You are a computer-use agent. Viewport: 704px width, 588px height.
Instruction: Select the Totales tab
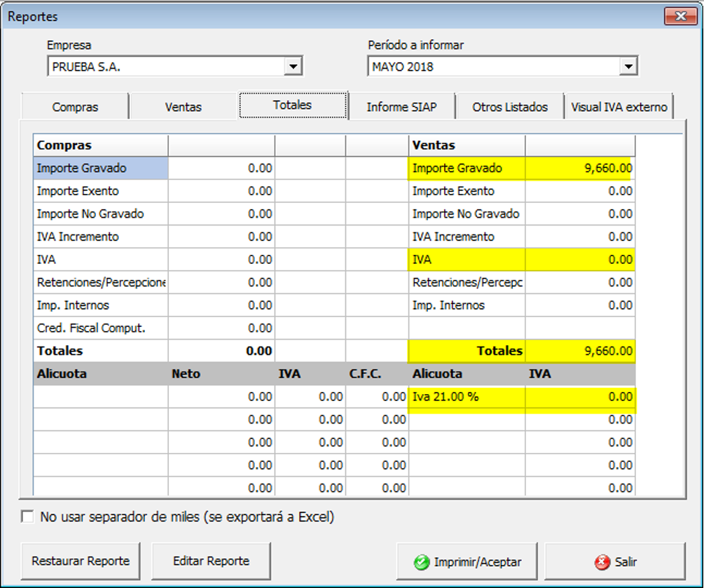click(292, 105)
